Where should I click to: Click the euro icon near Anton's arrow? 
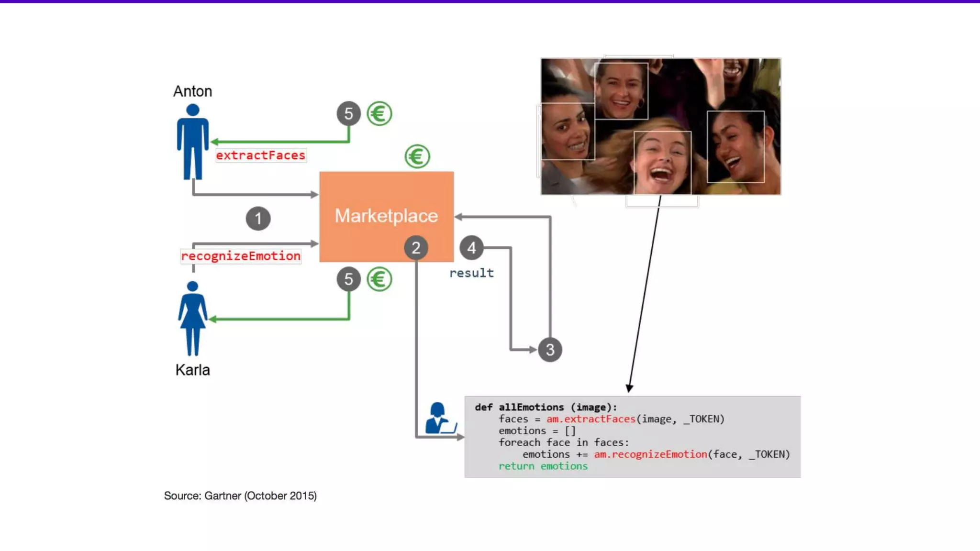coord(379,114)
